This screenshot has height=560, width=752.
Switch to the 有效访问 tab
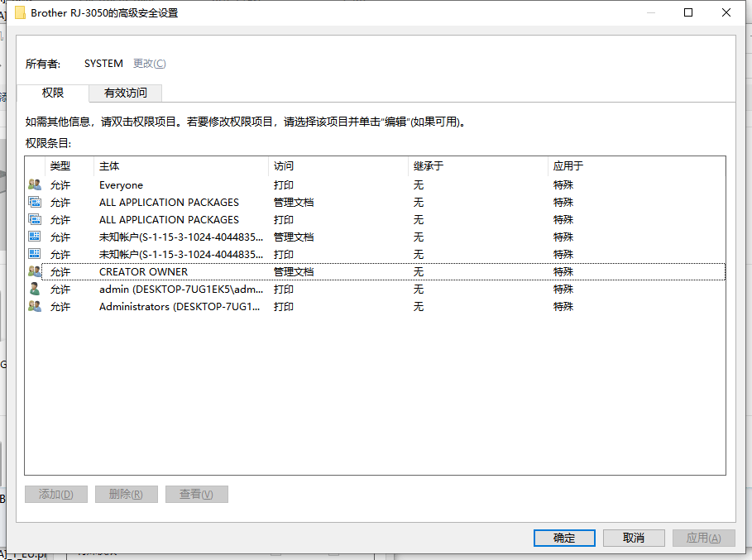[x=126, y=93]
